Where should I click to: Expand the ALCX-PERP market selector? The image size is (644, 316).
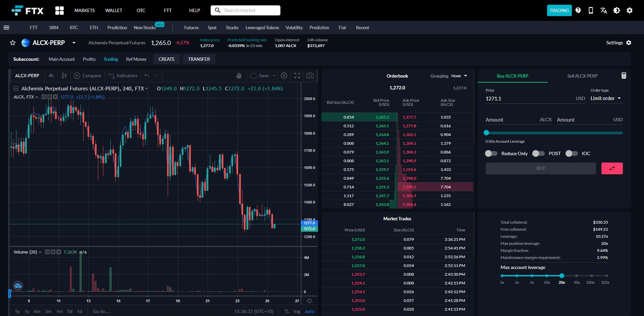[x=73, y=43]
